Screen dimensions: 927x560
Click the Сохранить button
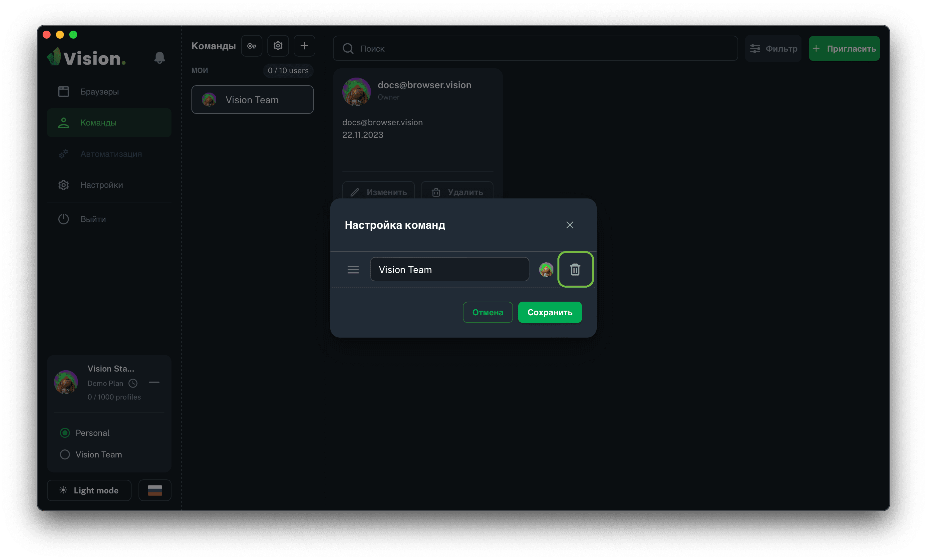pyautogui.click(x=550, y=312)
